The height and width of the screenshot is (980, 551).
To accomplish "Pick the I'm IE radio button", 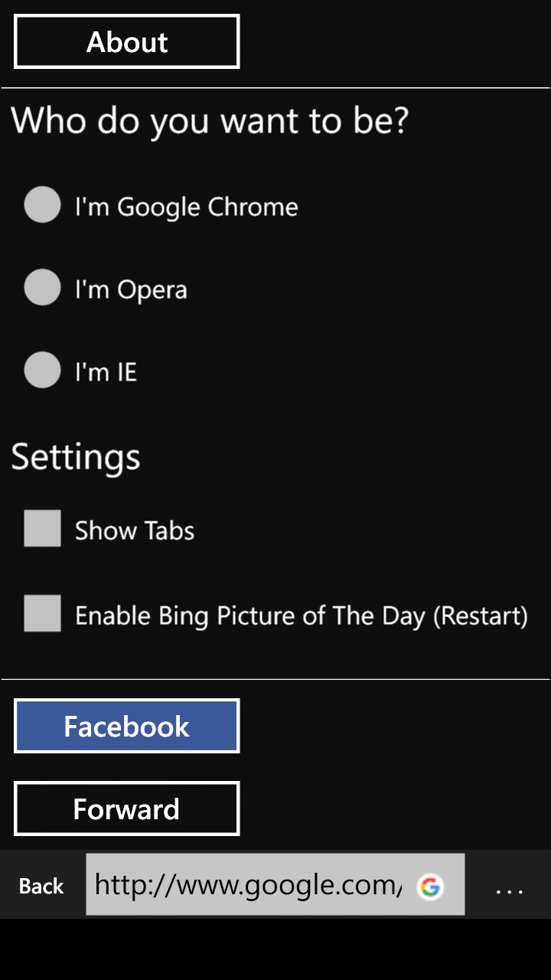I will (42, 370).
